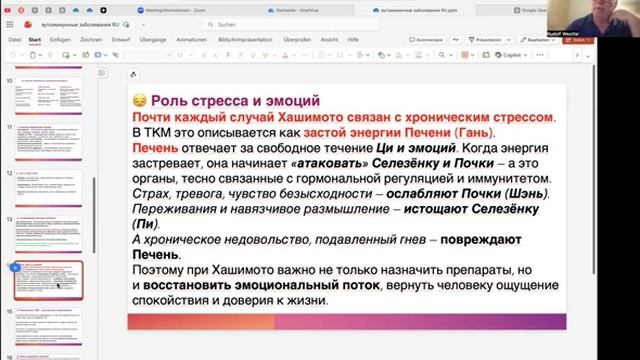Expand the Präsentieren dropdown arrow
The image size is (640, 360).
point(509,40)
